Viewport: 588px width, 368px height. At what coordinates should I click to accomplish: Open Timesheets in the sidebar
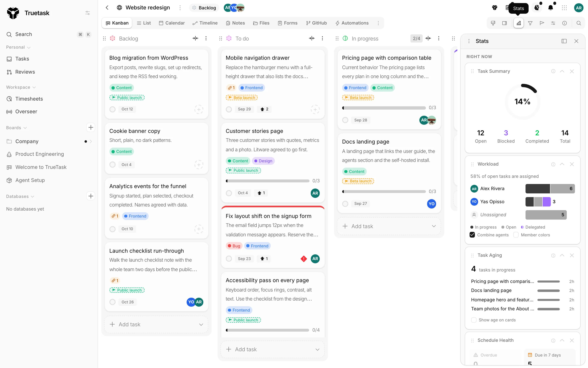(x=29, y=99)
